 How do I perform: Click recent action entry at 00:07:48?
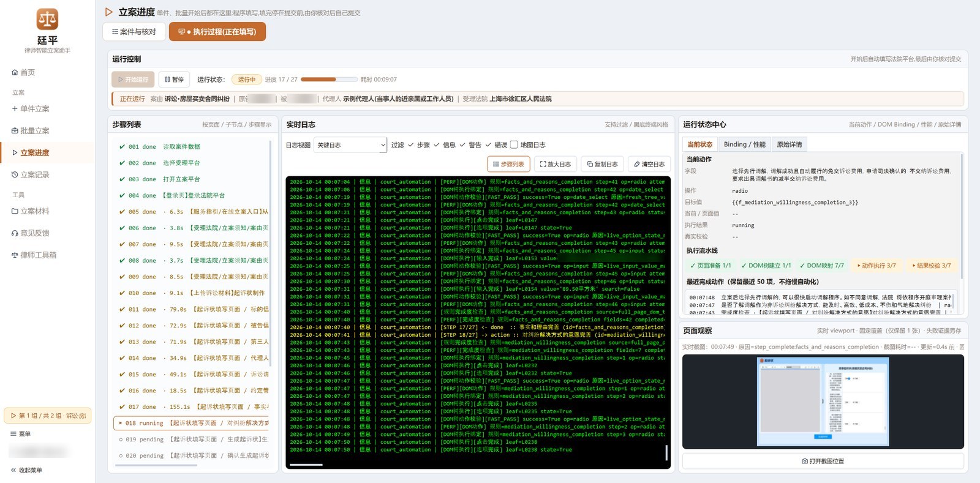tap(820, 298)
